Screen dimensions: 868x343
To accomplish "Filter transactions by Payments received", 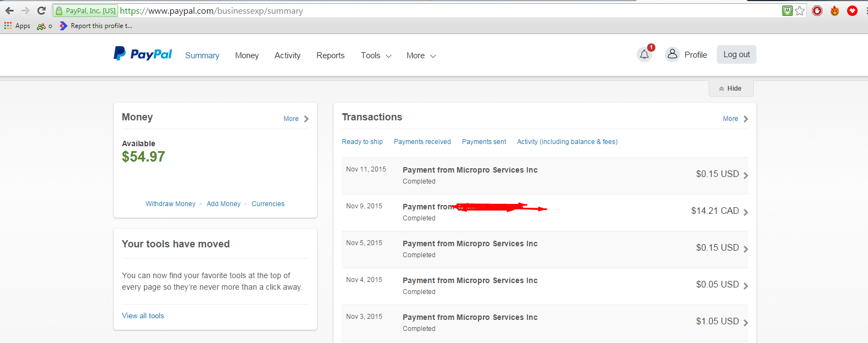I will tap(422, 142).
